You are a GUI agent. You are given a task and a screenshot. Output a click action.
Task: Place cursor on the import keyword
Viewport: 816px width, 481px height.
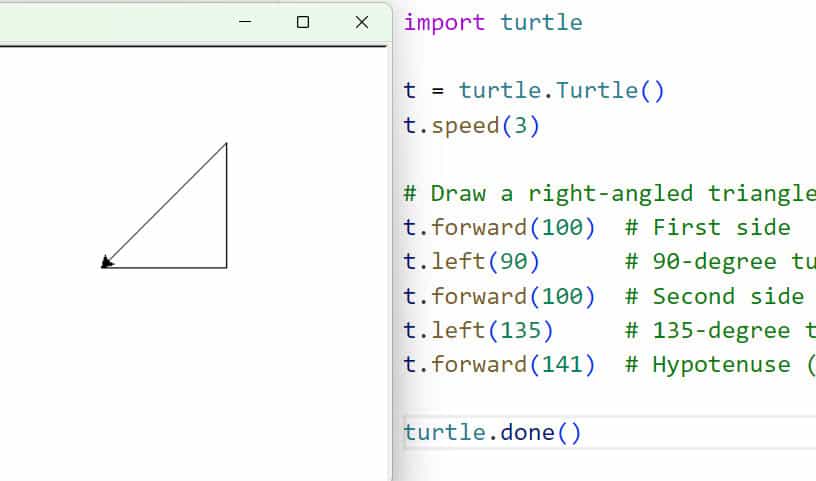(x=444, y=23)
